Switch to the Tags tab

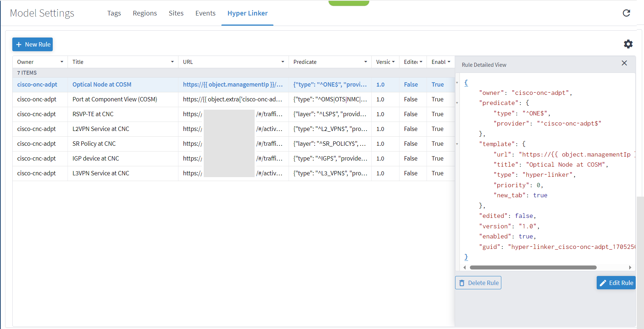click(114, 13)
